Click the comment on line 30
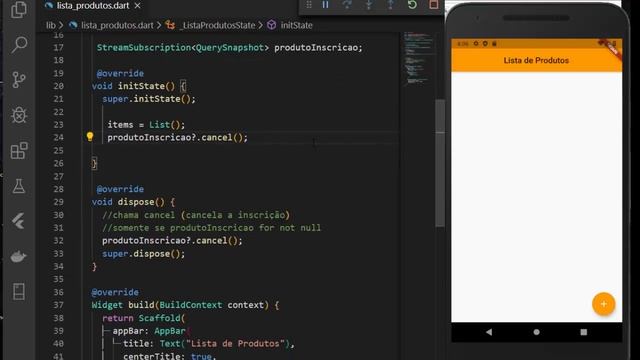This screenshot has height=360, width=640. pos(196,215)
